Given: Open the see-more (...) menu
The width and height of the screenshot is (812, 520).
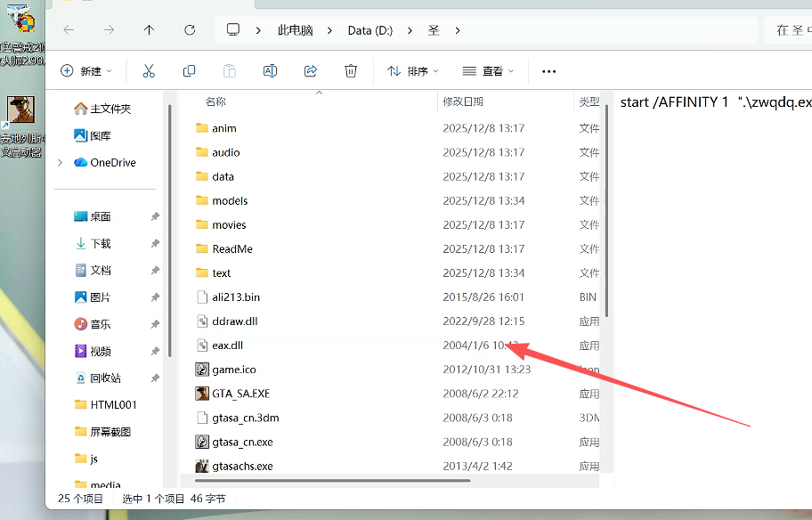Looking at the screenshot, I should point(548,71).
